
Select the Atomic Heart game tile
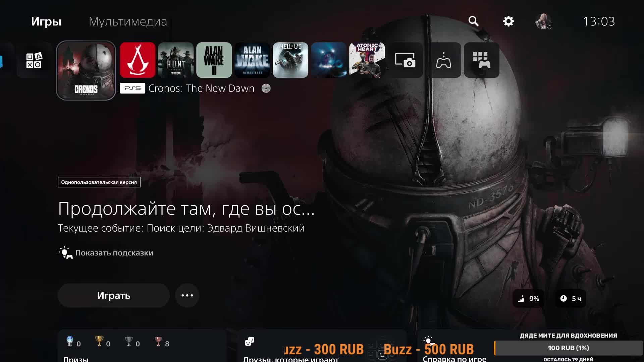[367, 60]
